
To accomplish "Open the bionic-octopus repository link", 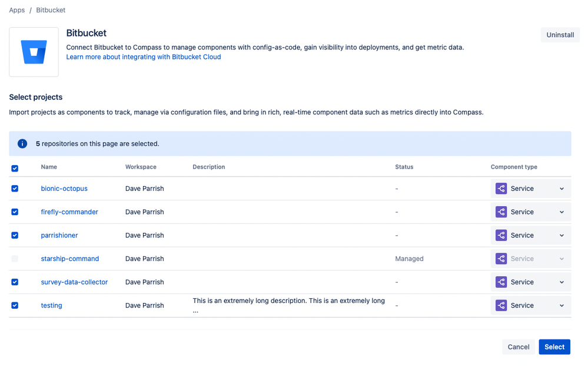I will pos(64,189).
